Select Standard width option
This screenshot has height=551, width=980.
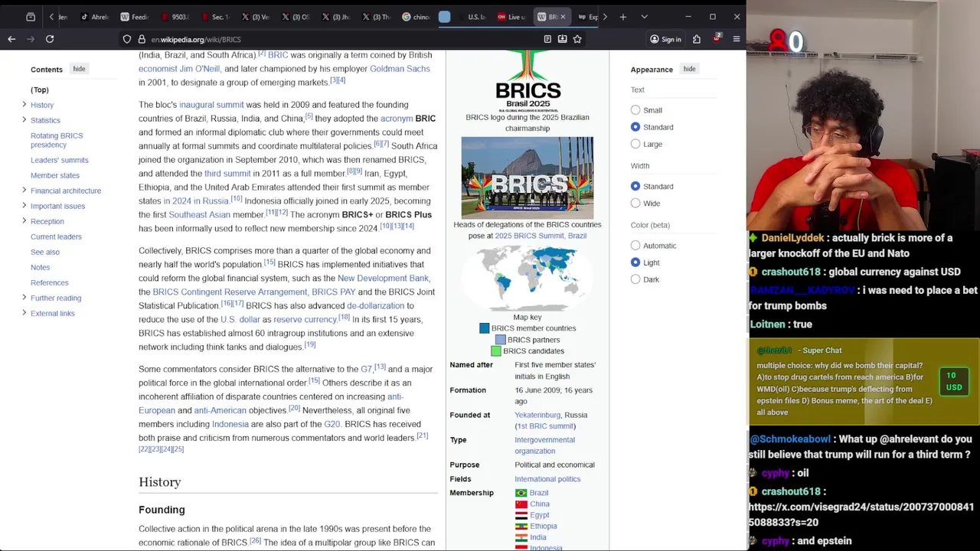tap(635, 186)
